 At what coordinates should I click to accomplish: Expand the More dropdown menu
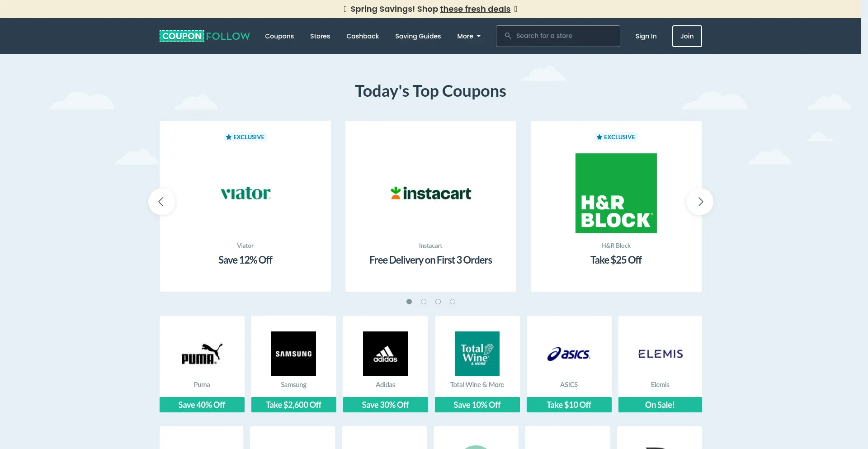click(468, 36)
